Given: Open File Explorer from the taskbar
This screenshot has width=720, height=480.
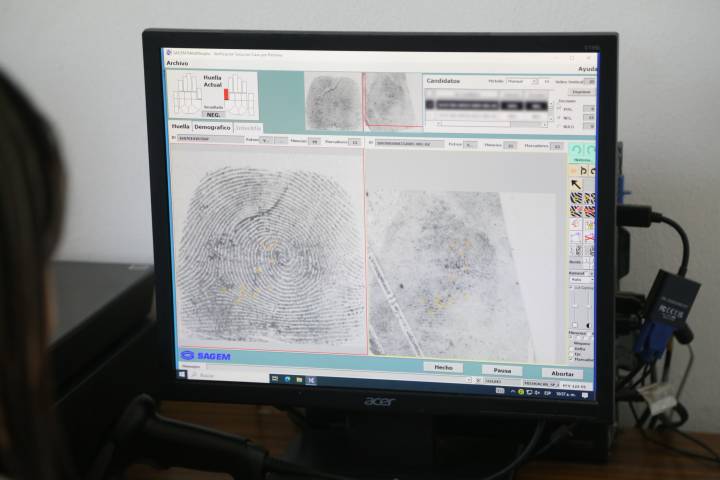Looking at the screenshot, I should (298, 379).
